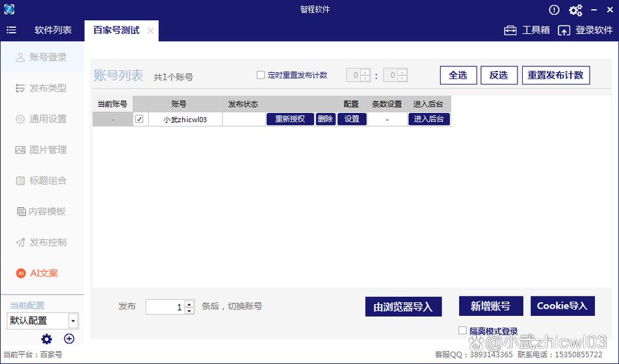Click the exclamation info icon in title bar
This screenshot has width=619, height=364.
(554, 10)
